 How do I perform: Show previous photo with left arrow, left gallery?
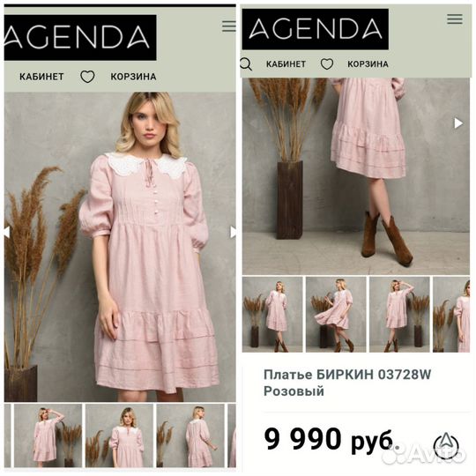click(x=7, y=232)
